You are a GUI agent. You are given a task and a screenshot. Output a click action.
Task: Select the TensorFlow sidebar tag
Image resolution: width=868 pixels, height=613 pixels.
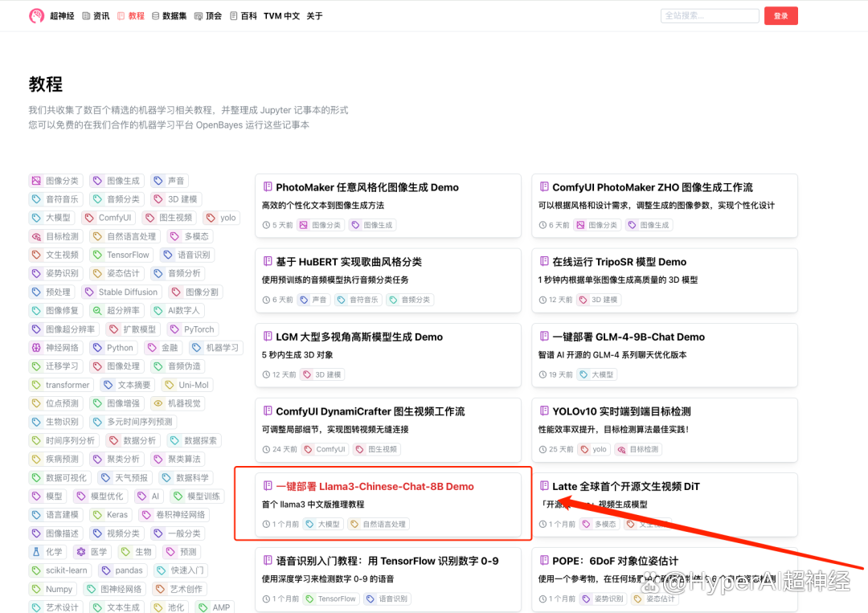coord(121,255)
